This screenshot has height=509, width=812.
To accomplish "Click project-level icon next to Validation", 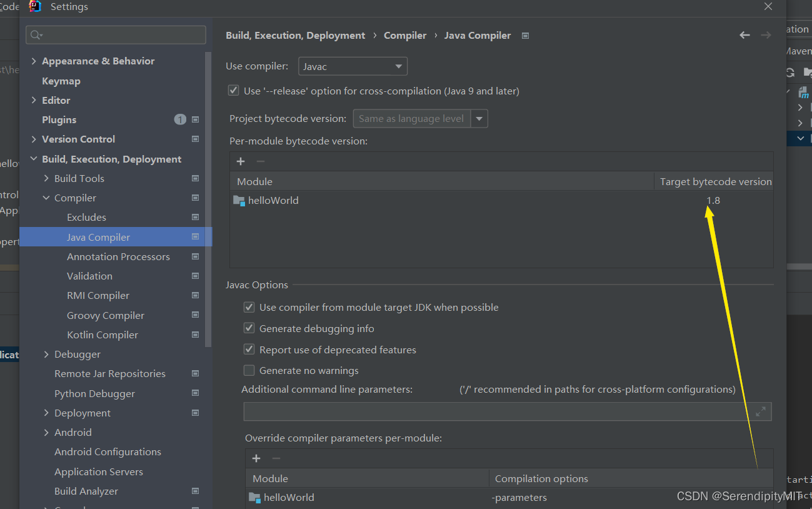I will coord(195,276).
